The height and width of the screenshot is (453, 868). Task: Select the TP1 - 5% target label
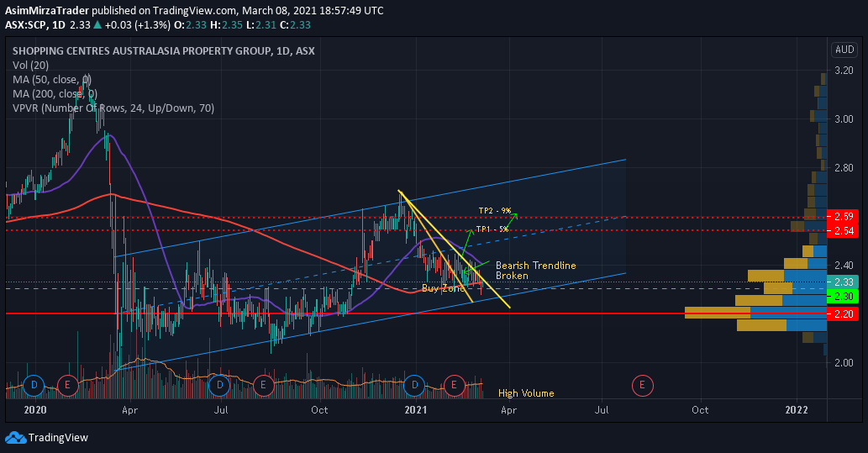(x=492, y=229)
